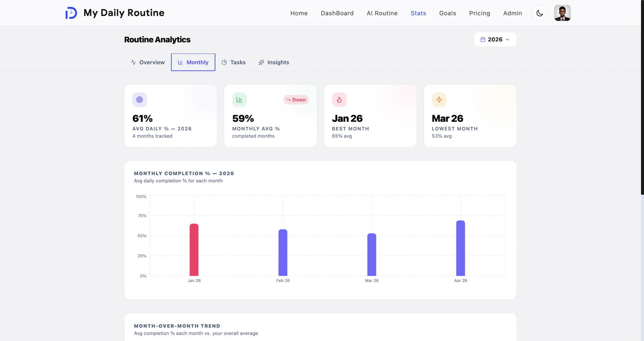Open the user profile avatar

(562, 13)
